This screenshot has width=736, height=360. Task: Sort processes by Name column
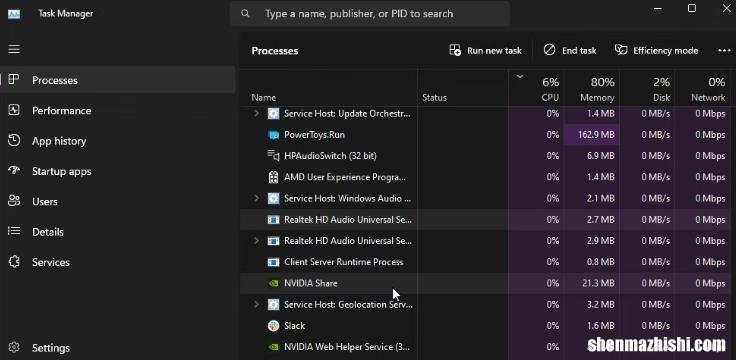click(329, 88)
